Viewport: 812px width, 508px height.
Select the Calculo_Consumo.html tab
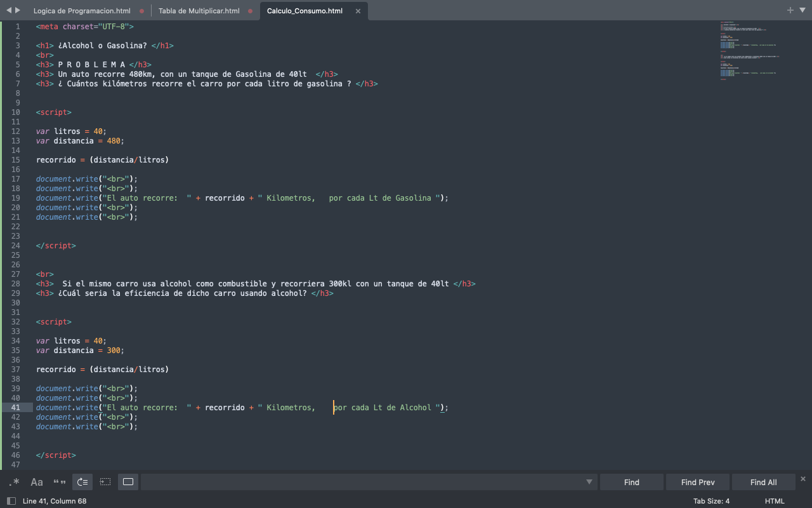[x=304, y=11]
